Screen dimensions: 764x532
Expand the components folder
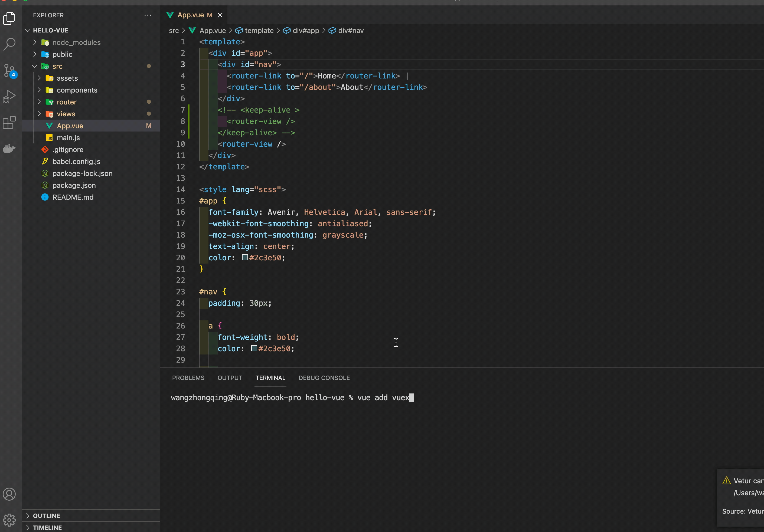[x=39, y=90]
